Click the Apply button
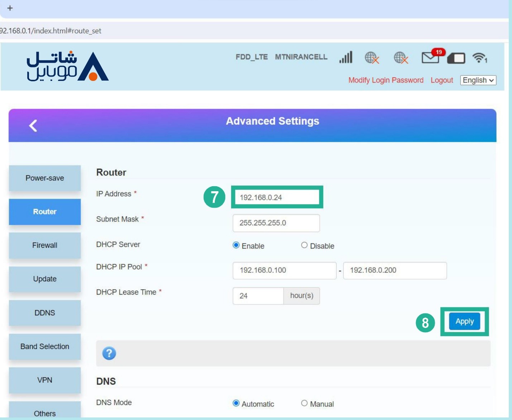 point(464,322)
